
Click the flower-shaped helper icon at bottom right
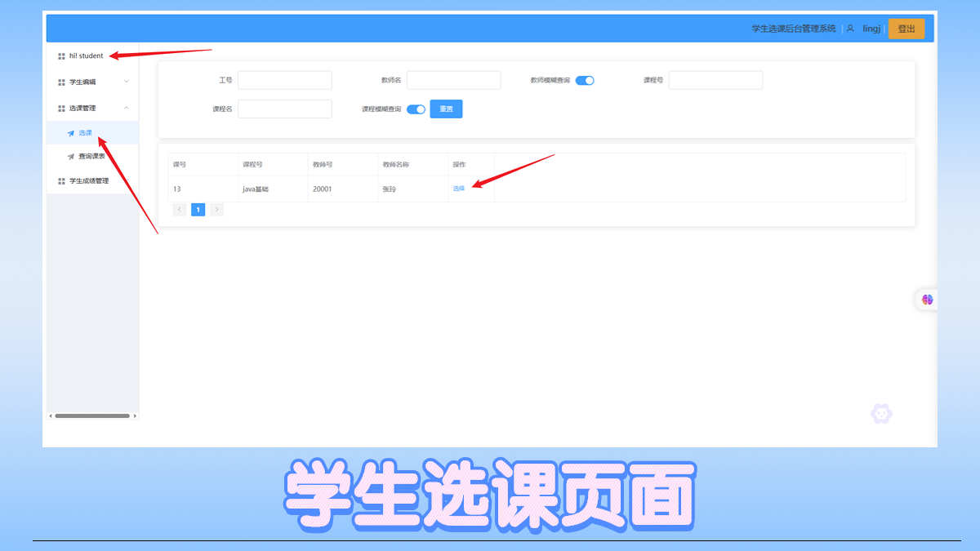[881, 414]
